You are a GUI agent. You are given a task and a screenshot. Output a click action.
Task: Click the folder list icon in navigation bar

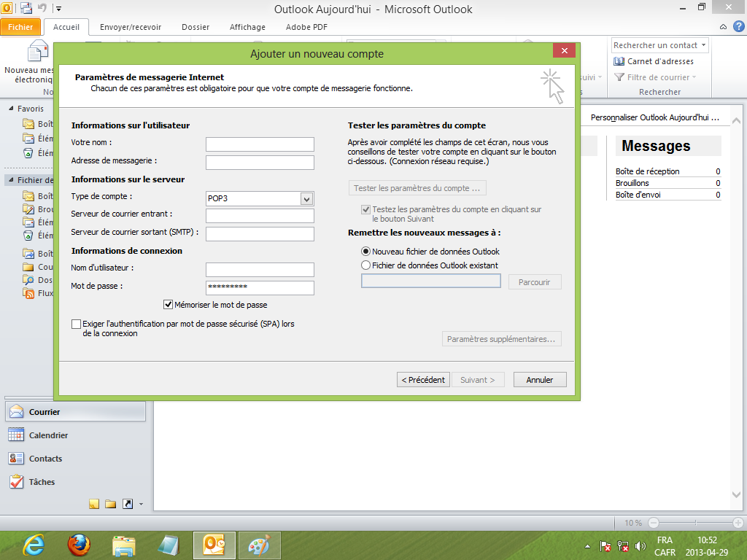111,504
